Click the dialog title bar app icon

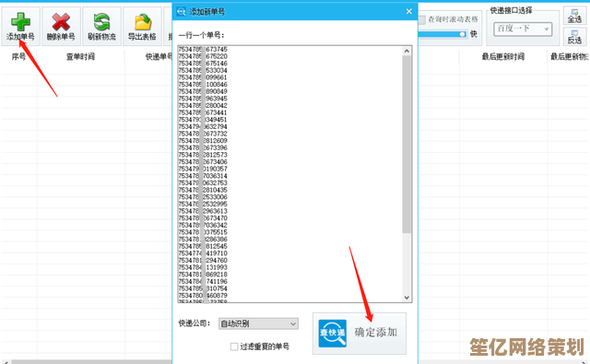pos(181,12)
